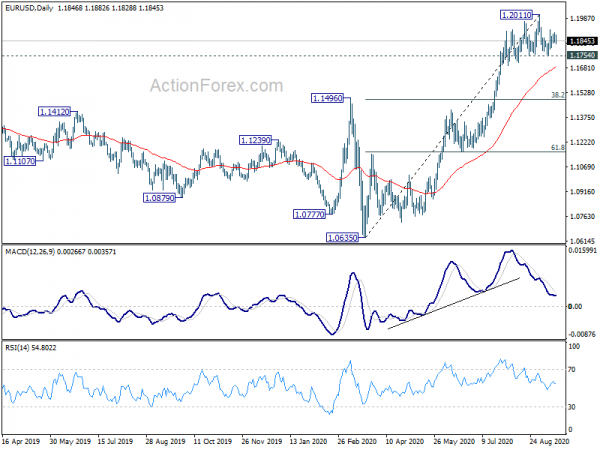
Task: Click the 1.09160 price axis value
Action: [x=582, y=192]
